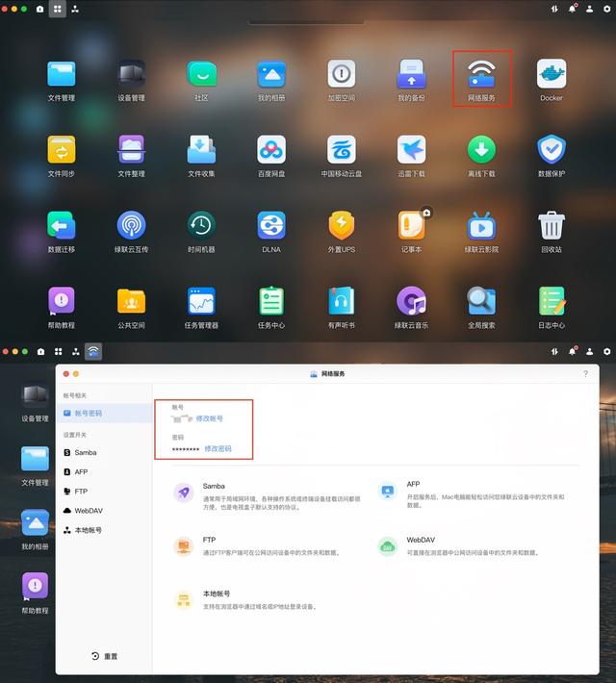The height and width of the screenshot is (683, 616).
Task: Launch 绿联云音乐
Action: tap(411, 306)
